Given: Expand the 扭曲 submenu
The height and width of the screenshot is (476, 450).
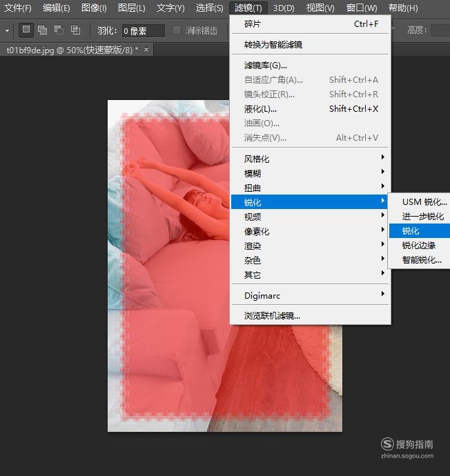Looking at the screenshot, I should (x=311, y=188).
